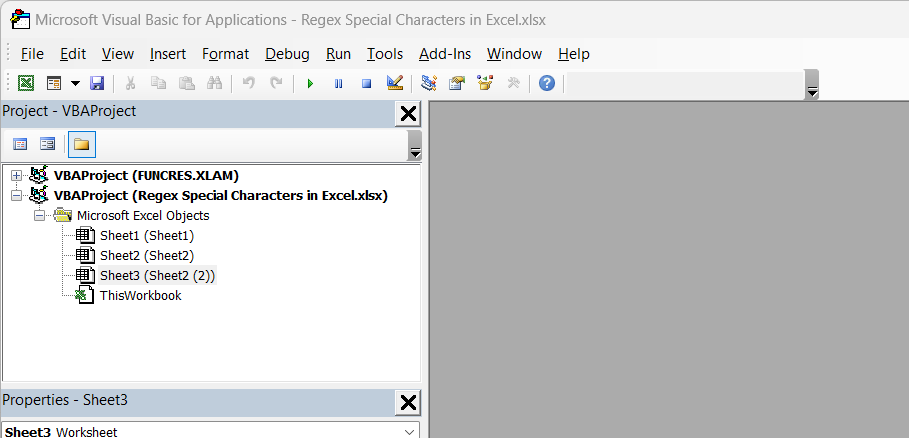The image size is (909, 438).
Task: Click the Save workbook floppy icon
Action: pos(97,83)
